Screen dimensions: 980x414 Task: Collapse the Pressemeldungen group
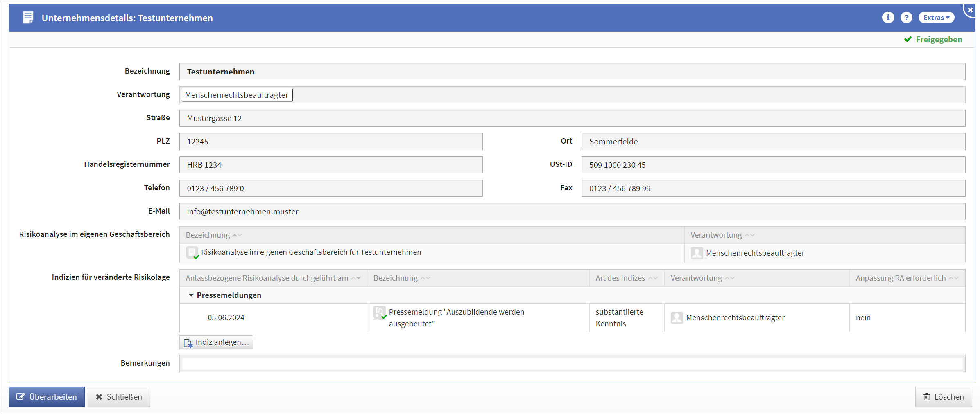tap(191, 295)
